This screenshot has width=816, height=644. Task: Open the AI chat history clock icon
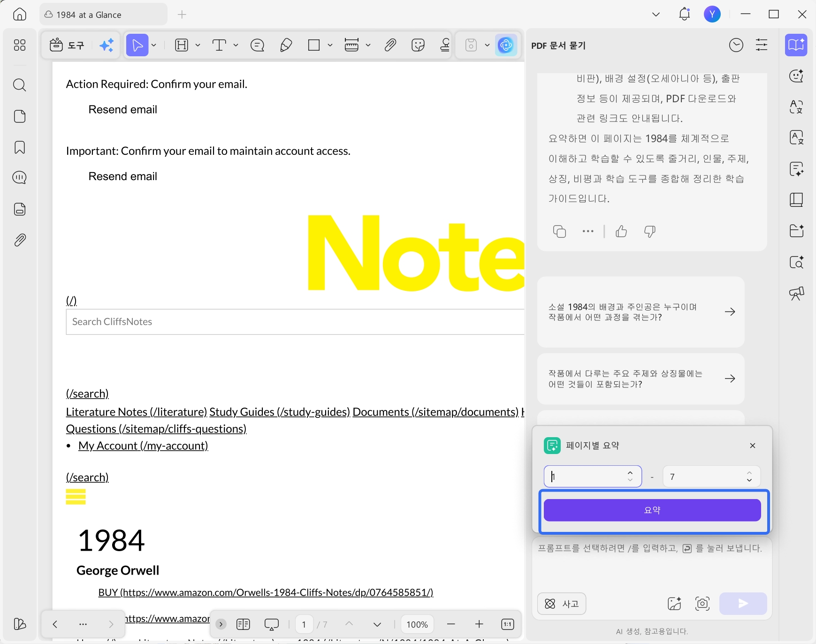736,45
